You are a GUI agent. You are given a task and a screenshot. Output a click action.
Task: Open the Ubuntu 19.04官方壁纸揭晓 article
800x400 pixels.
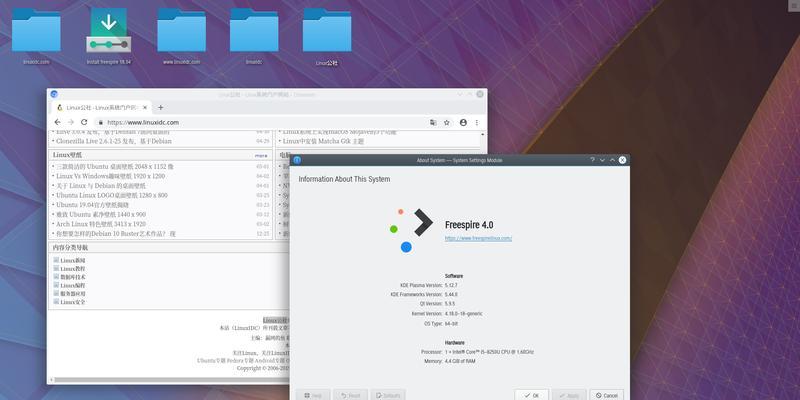tap(93, 205)
